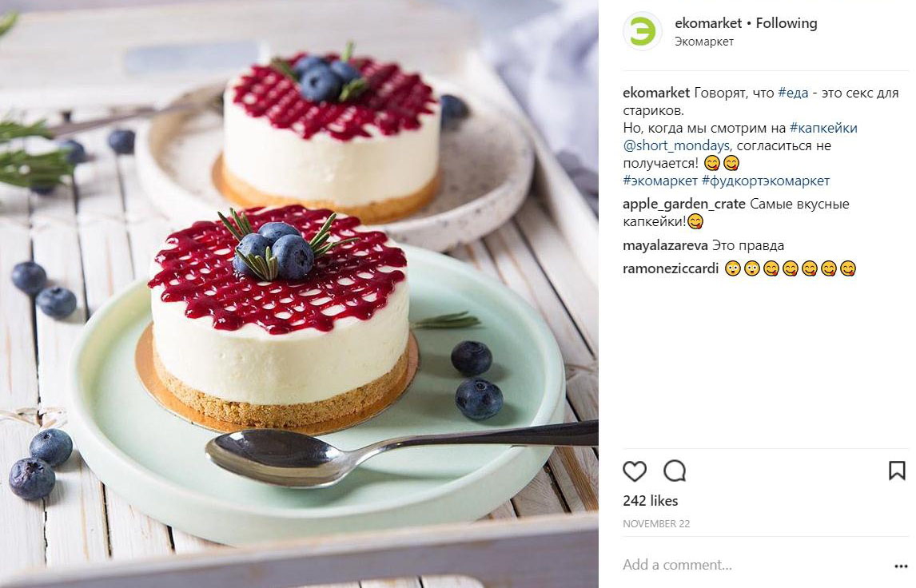Open the Экомаркет location link
916x588 pixels.
[704, 42]
